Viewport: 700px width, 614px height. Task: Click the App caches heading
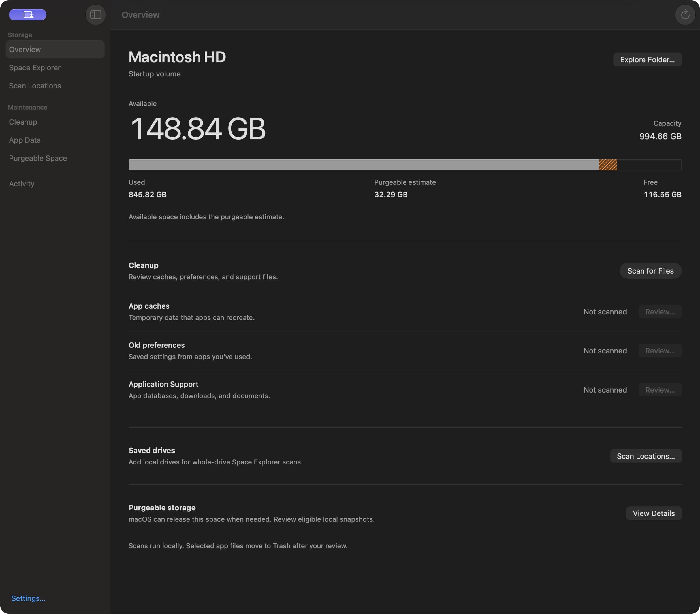pyautogui.click(x=149, y=306)
